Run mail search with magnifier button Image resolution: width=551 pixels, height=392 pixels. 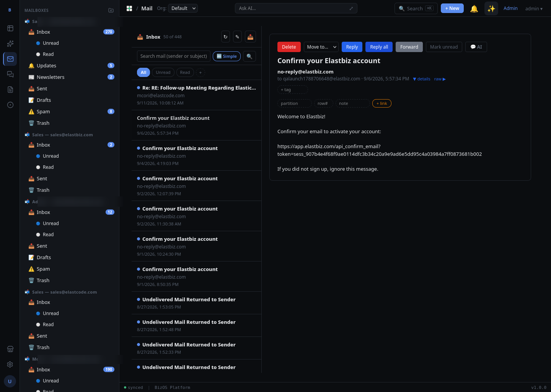tap(249, 56)
